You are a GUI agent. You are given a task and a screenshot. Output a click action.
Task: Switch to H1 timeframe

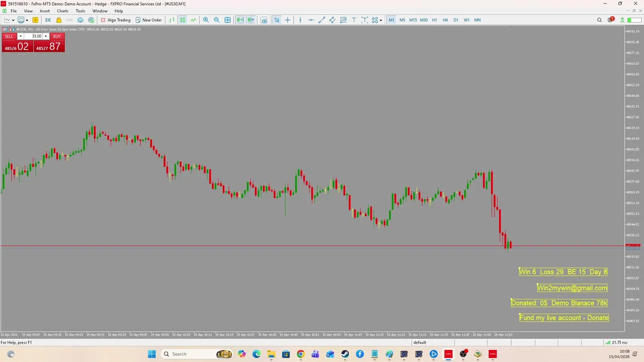click(x=434, y=20)
